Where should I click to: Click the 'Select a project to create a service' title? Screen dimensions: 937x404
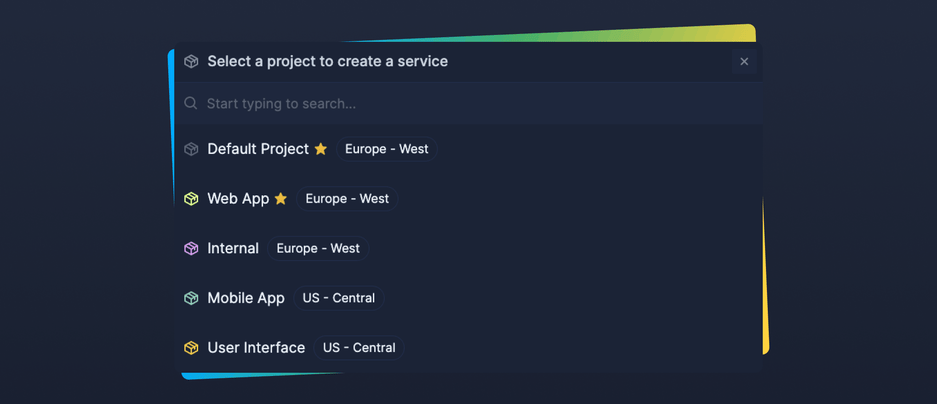327,62
